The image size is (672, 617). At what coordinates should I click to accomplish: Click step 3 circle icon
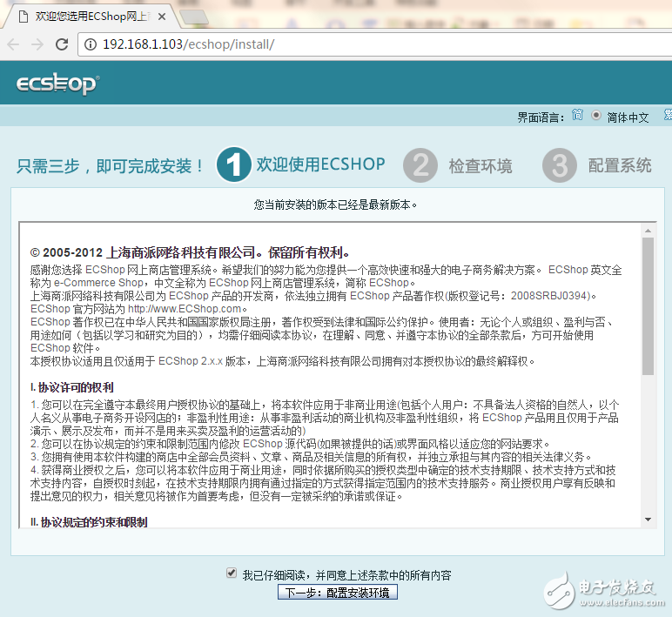pos(559,164)
